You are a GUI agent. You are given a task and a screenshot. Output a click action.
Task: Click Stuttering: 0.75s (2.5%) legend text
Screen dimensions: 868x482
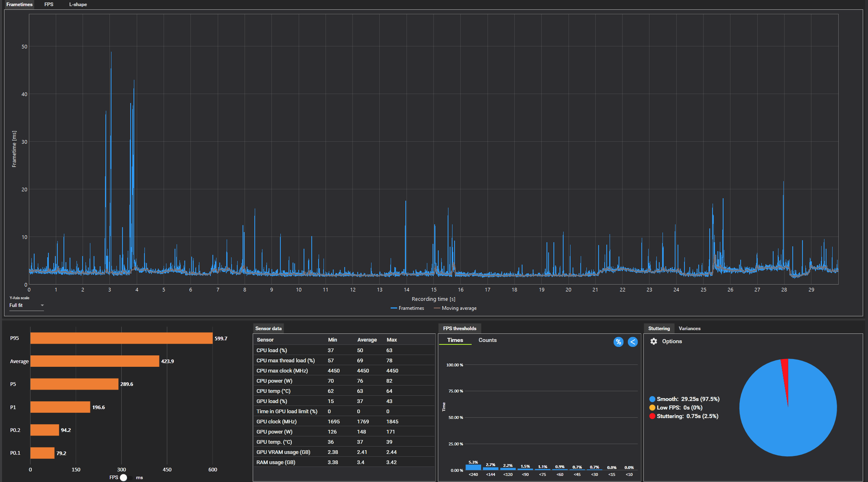pyautogui.click(x=687, y=416)
